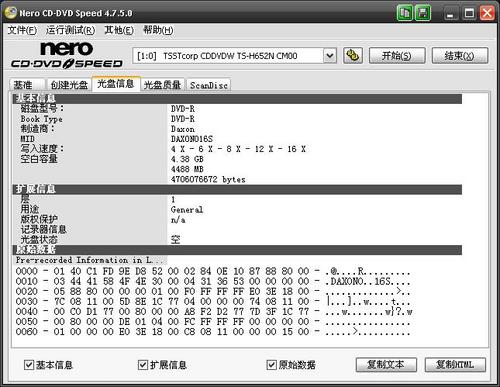Viewport: 500px width, 387px height.
Task: Click the 结束(X) exit button
Action: (460, 56)
